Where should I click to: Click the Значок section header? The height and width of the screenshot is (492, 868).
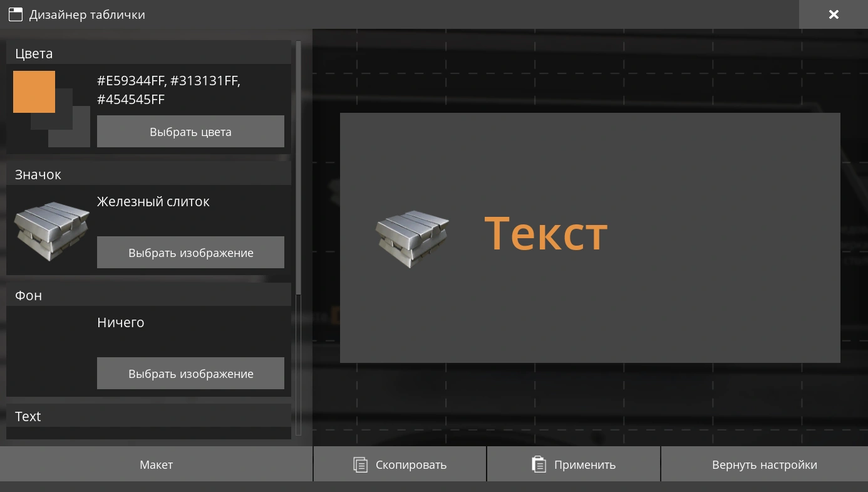[148, 174]
